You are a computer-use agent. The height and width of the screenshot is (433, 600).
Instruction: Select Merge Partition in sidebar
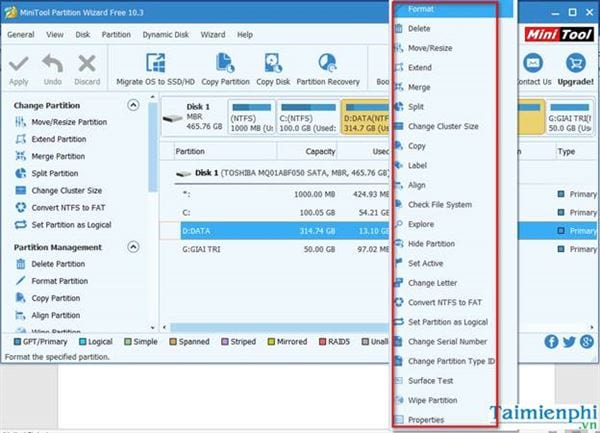pos(58,156)
